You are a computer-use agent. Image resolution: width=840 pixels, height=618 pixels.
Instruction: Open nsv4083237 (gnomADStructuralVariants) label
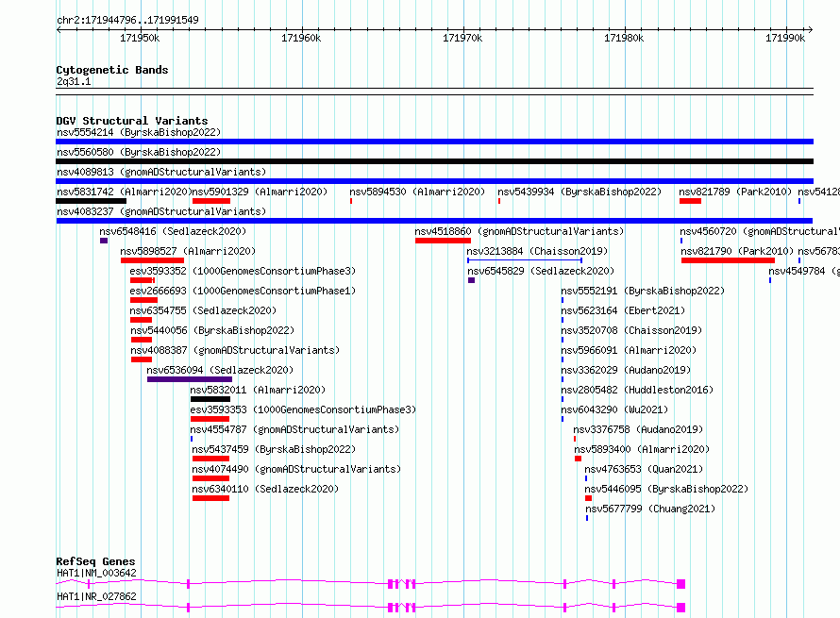(161, 211)
